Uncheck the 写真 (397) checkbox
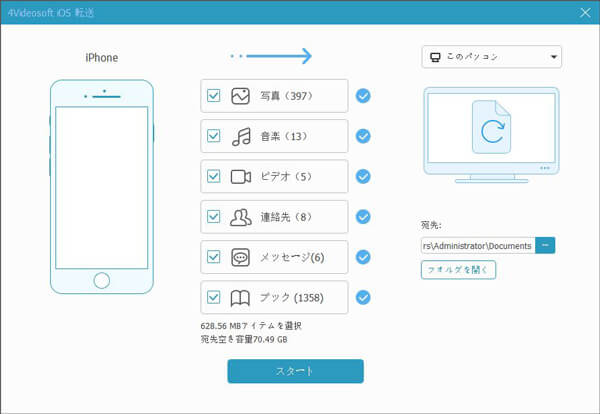 pyautogui.click(x=214, y=96)
